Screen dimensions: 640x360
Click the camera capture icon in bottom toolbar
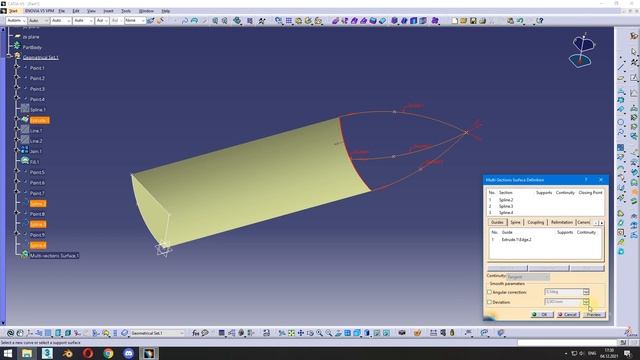click(x=402, y=333)
